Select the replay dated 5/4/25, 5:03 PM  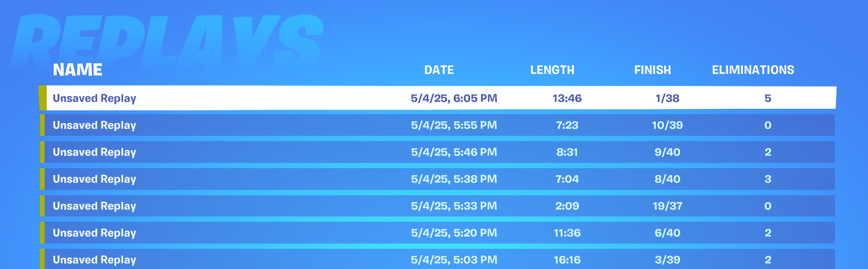(437, 259)
